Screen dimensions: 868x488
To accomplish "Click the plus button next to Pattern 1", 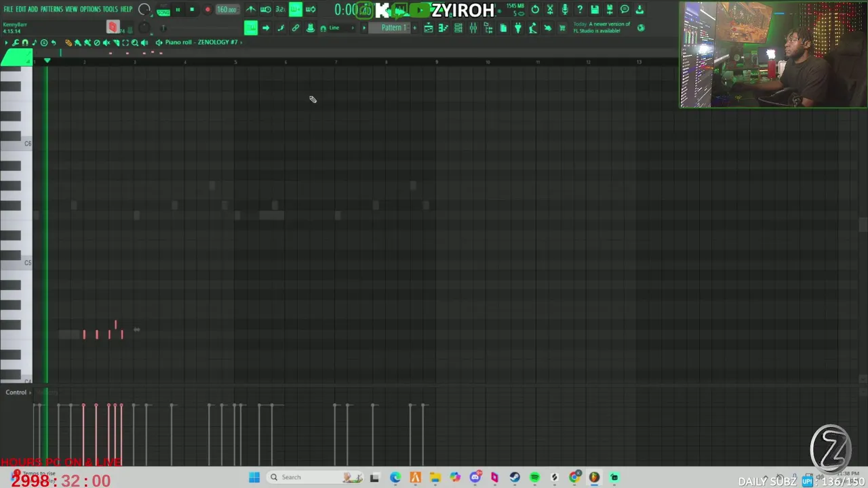I will [414, 28].
